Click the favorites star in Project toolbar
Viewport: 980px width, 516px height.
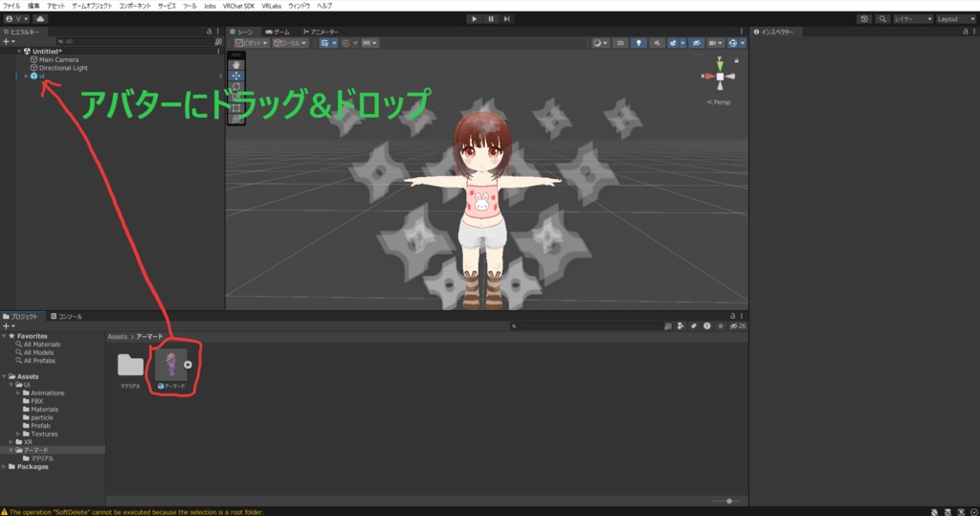click(x=721, y=325)
